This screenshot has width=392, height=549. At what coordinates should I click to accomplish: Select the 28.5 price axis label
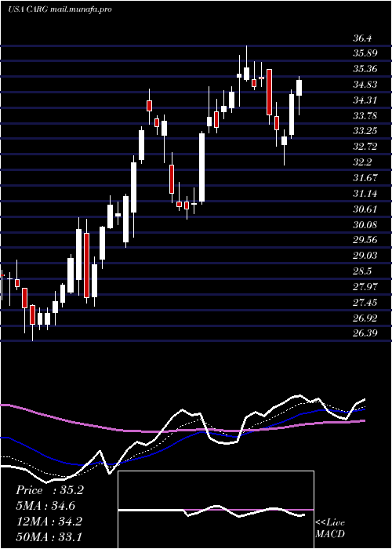click(x=362, y=271)
